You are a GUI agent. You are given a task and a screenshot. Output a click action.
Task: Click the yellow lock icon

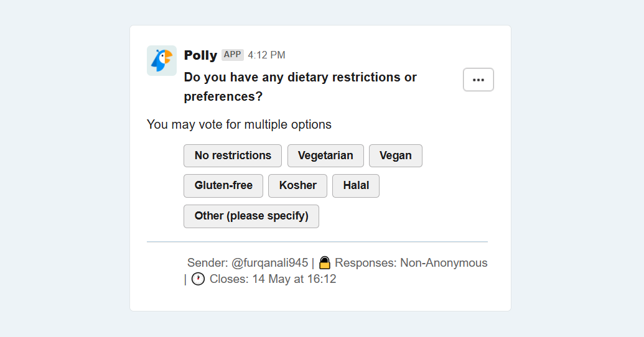tap(324, 263)
